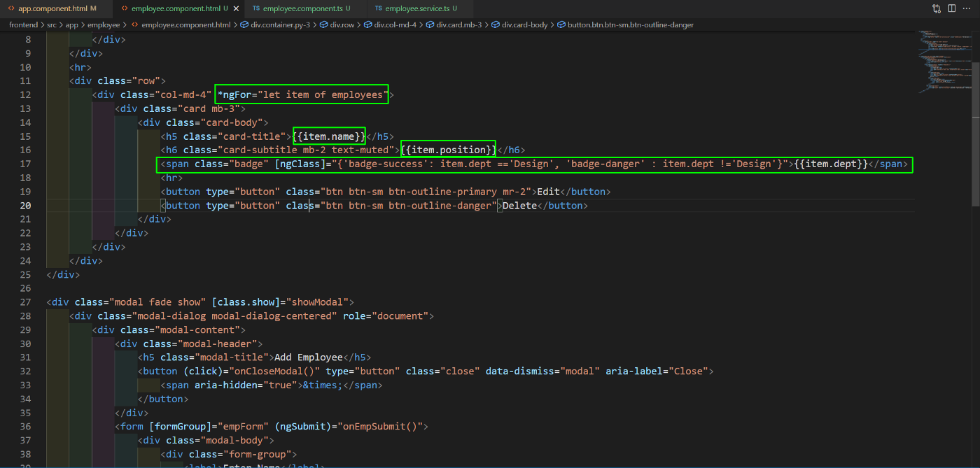Open the More Actions ellipsis menu

coord(967,9)
